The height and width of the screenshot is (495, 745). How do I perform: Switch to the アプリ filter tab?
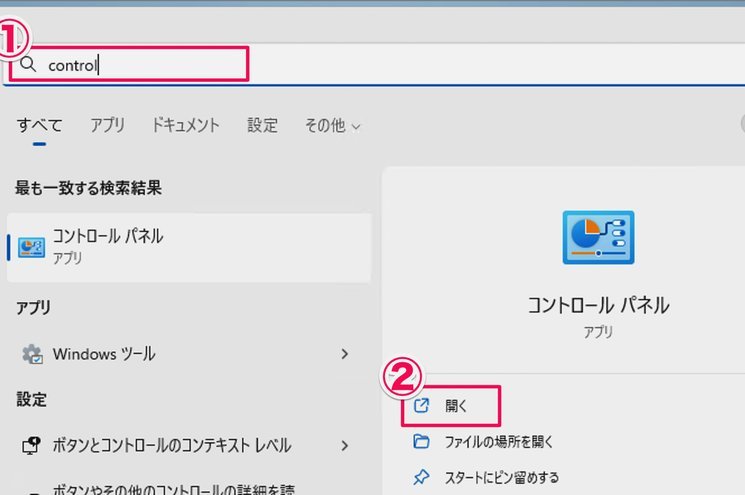[107, 125]
